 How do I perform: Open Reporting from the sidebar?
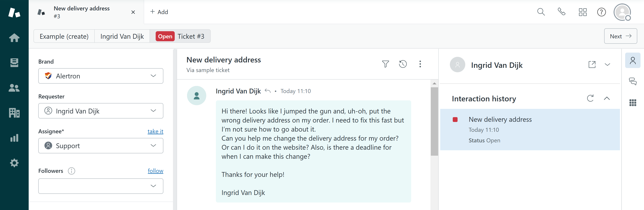(x=14, y=138)
